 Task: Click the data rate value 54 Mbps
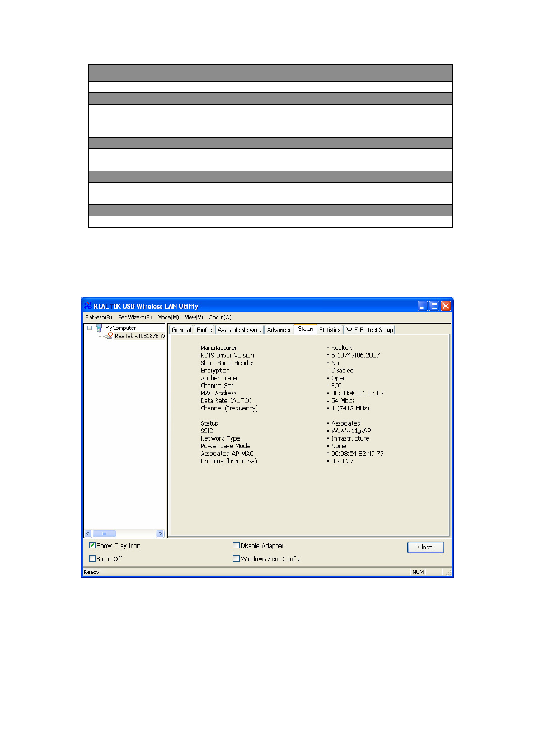343,401
